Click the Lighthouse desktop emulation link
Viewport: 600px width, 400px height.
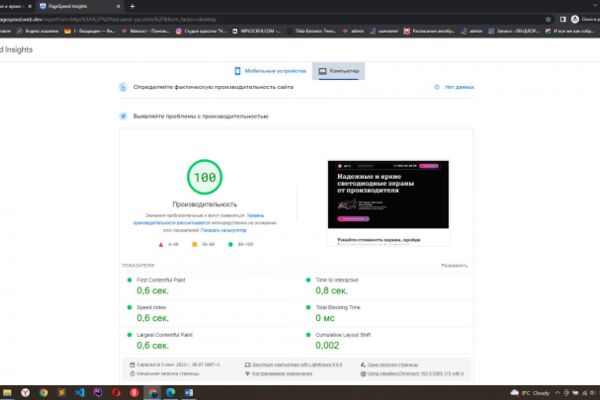pos(297,365)
